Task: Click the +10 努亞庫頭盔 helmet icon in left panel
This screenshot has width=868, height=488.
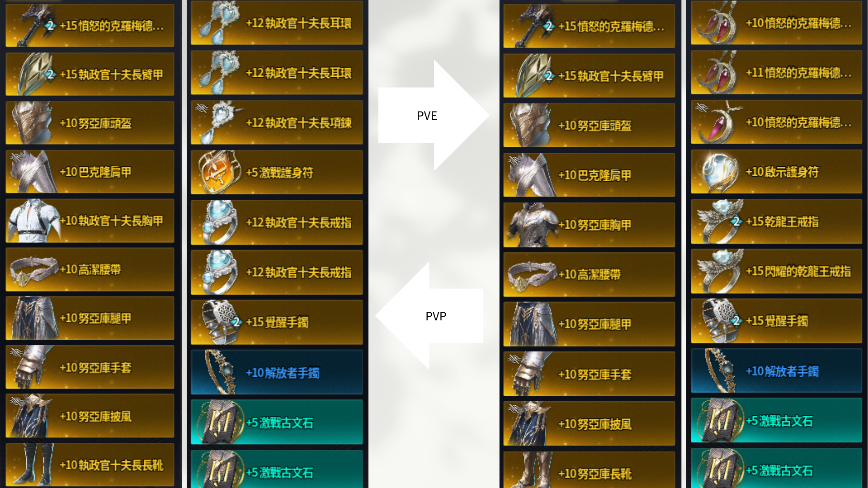Action: click(31, 123)
